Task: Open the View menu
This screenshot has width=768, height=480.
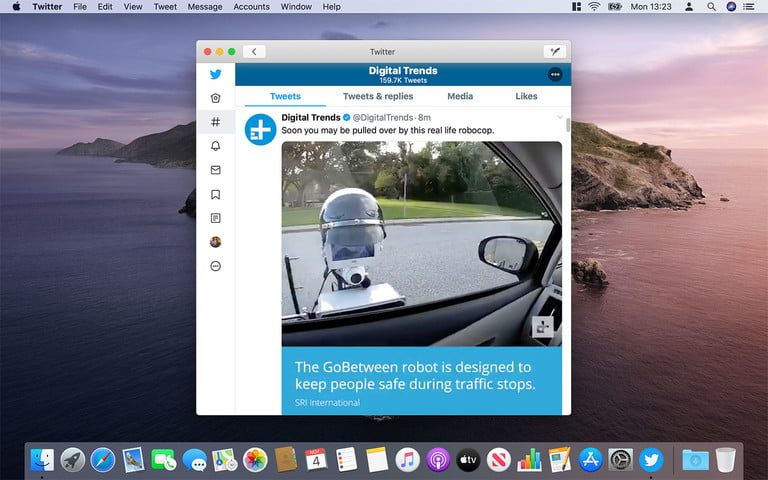Action: 133,7
